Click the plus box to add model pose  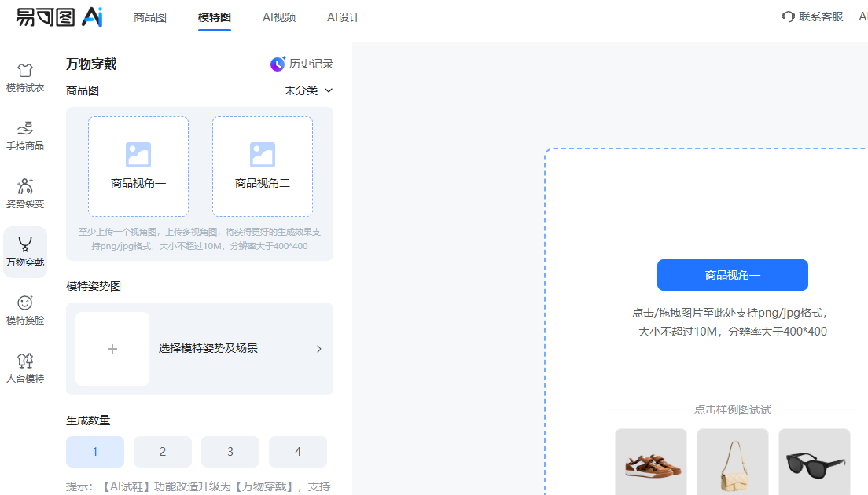[x=112, y=349]
